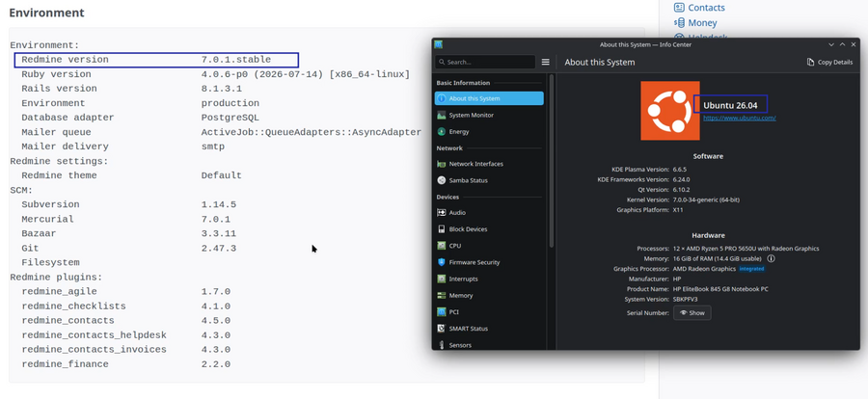This screenshot has height=399, width=868.
Task: Click the Energy sidebar icon
Action: click(441, 132)
